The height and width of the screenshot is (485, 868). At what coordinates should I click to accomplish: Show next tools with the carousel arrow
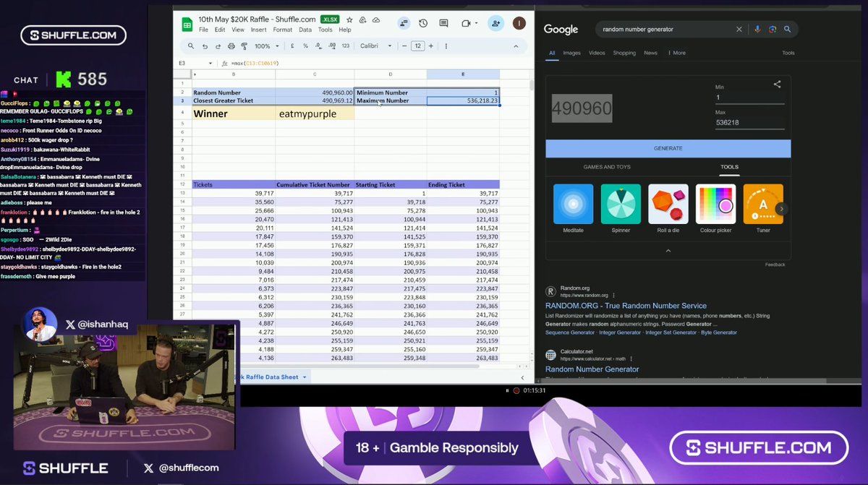tap(780, 209)
